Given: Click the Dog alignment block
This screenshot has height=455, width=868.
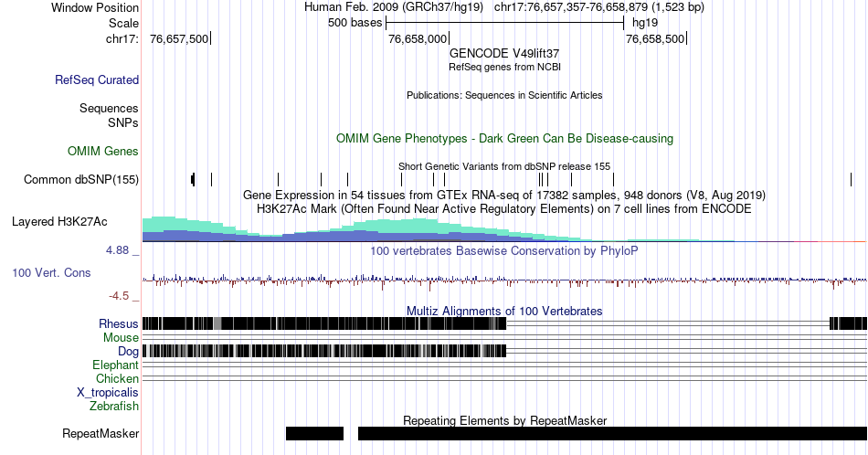Looking at the screenshot, I should click(x=324, y=351).
